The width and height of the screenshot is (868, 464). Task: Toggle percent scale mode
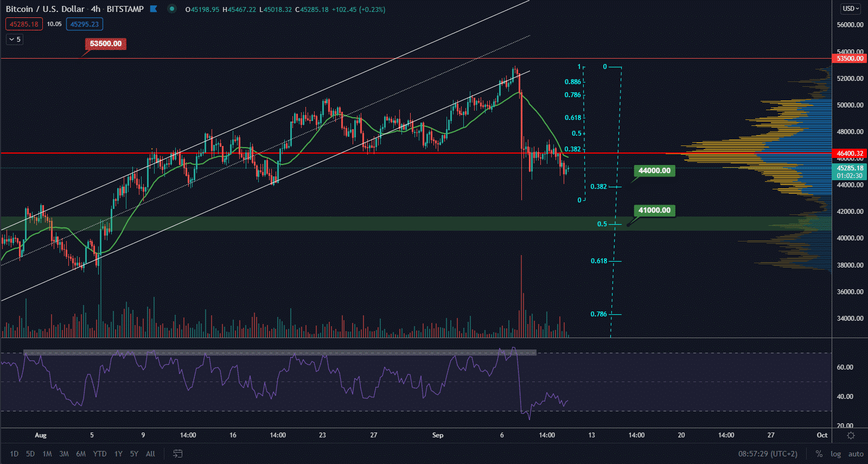(819, 454)
